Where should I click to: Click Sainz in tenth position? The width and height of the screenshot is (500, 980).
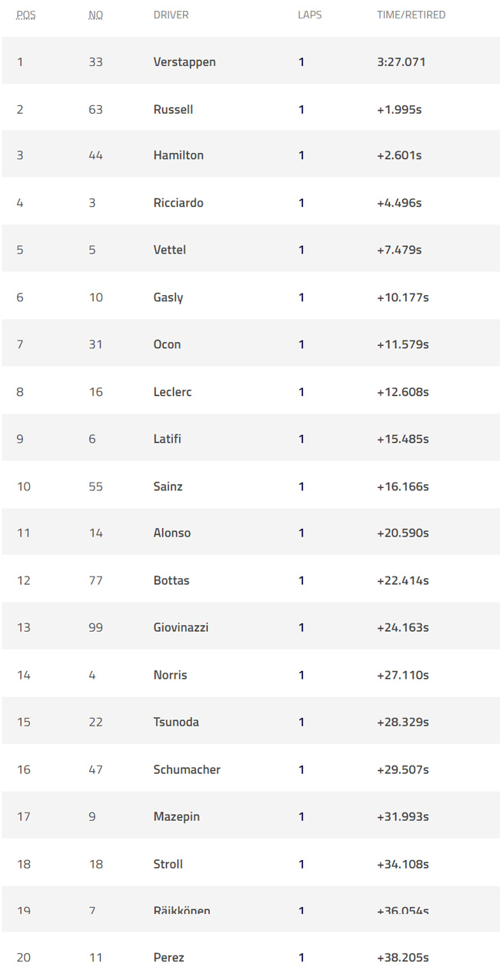point(168,487)
